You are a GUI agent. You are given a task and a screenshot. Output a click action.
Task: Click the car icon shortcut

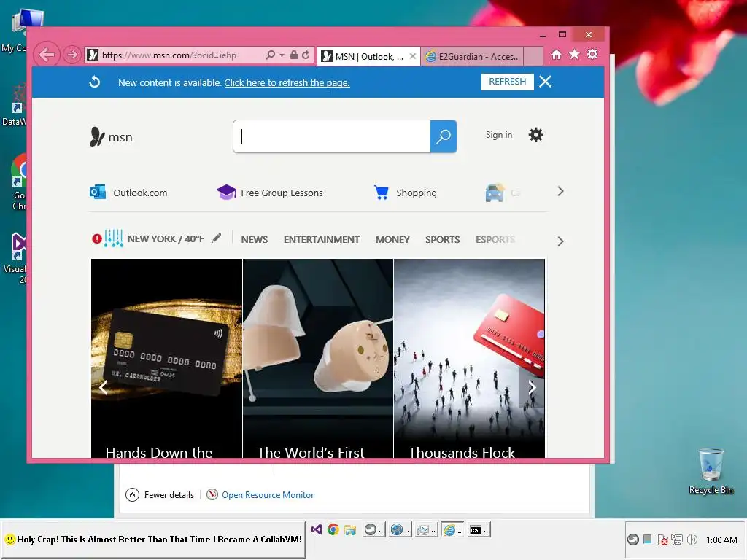[495, 192]
